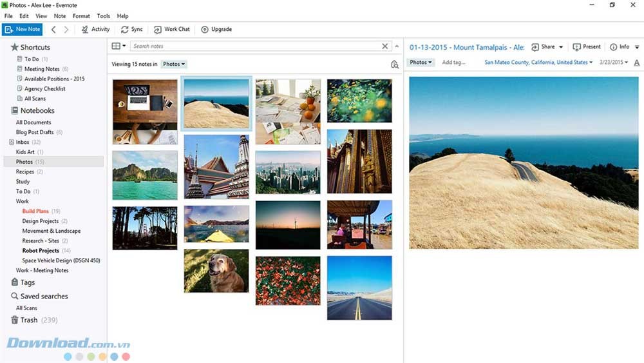Viewport: 644px width, 363px height.
Task: Show note Info panel
Action: pos(620,47)
